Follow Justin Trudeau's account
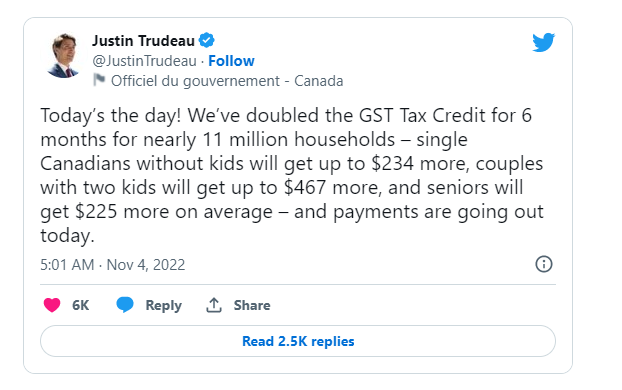The height and width of the screenshot is (390, 622). pos(231,61)
